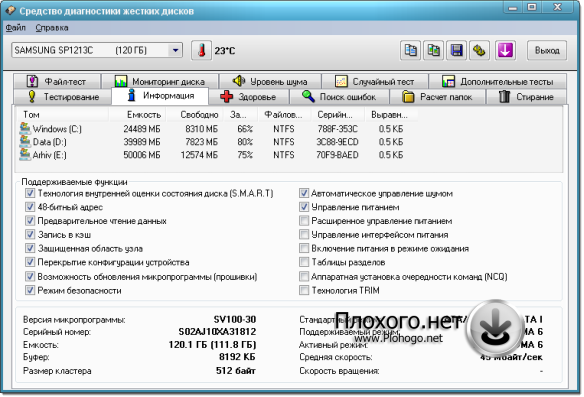Screen dimensions: 584x397
Task: Click the Выход button
Action: [547, 50]
